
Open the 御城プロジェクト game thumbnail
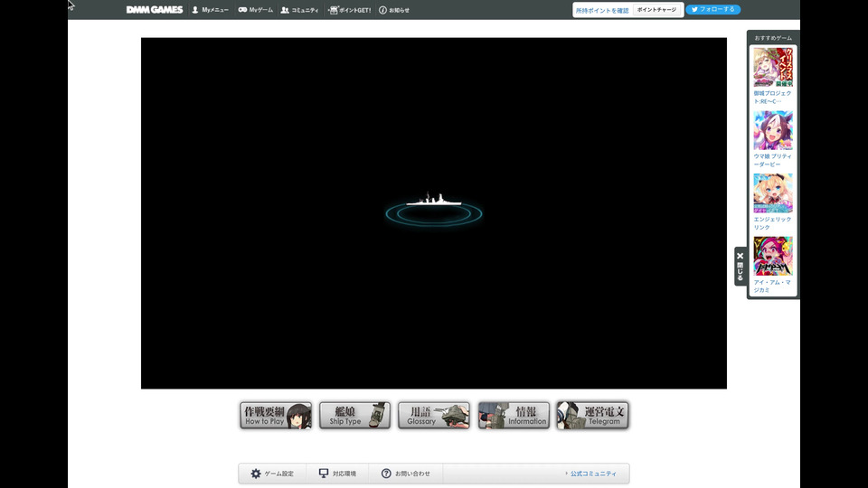coord(773,68)
